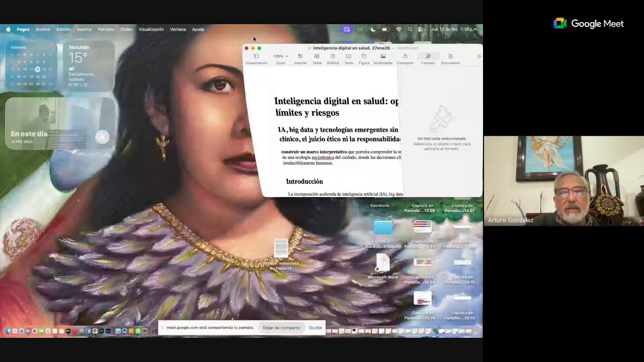Add a text box via Texto icon

349,56
